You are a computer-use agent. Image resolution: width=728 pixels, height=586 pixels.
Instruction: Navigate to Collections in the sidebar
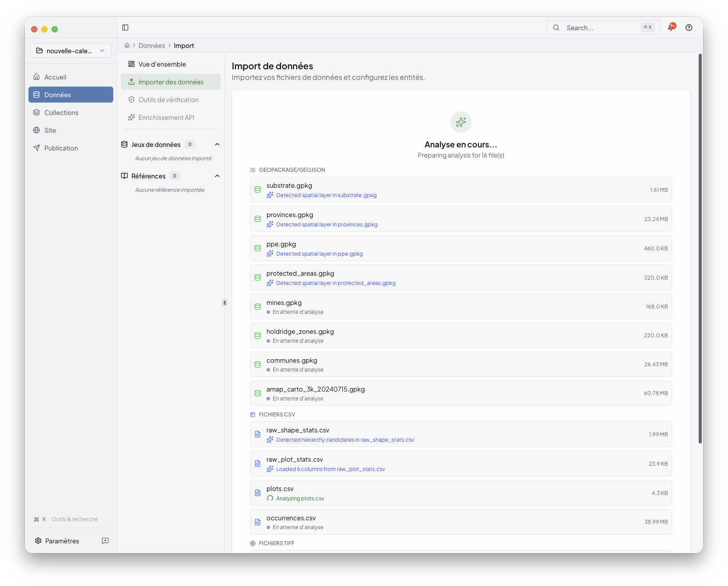point(61,112)
